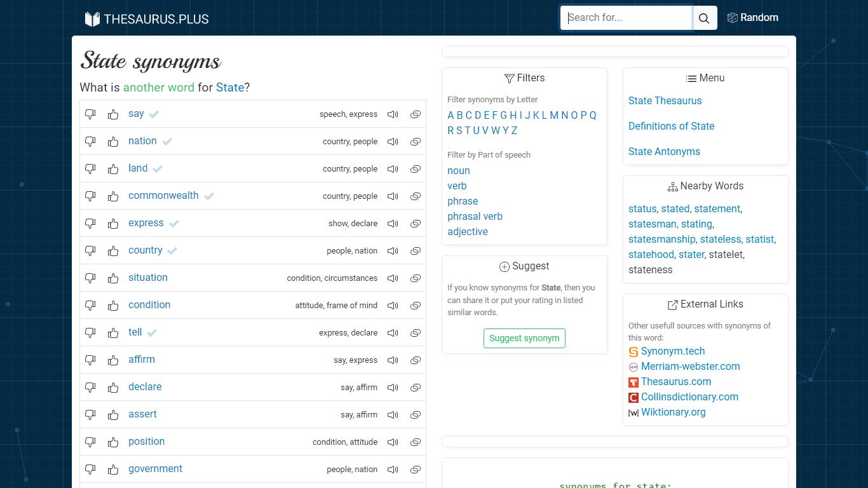Thumbs down the synonym 'declare'
The height and width of the screenshot is (488, 868).
90,388
